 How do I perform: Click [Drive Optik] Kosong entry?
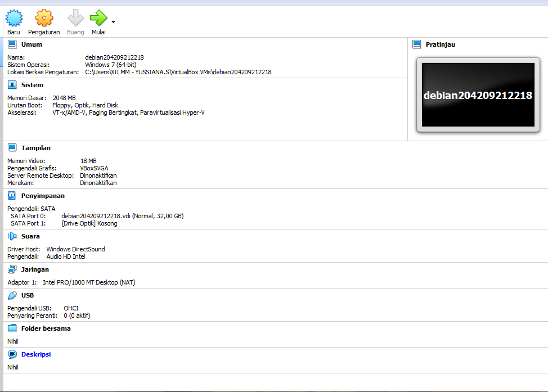click(x=89, y=223)
